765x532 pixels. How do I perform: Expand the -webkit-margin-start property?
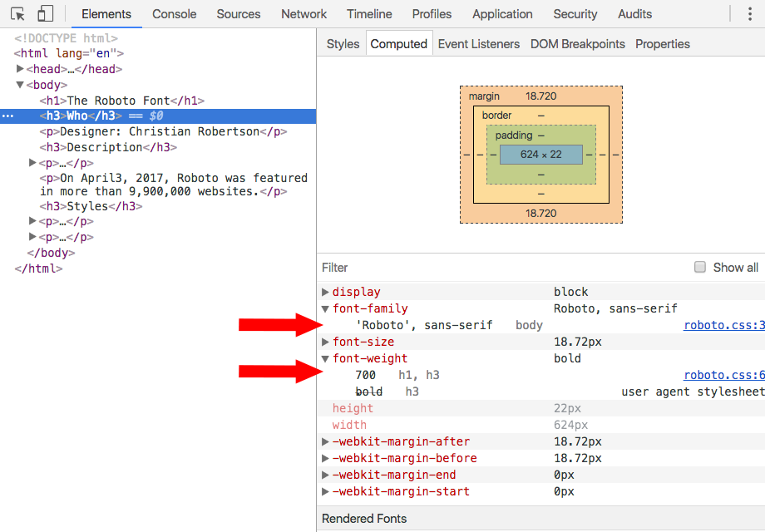click(x=325, y=491)
